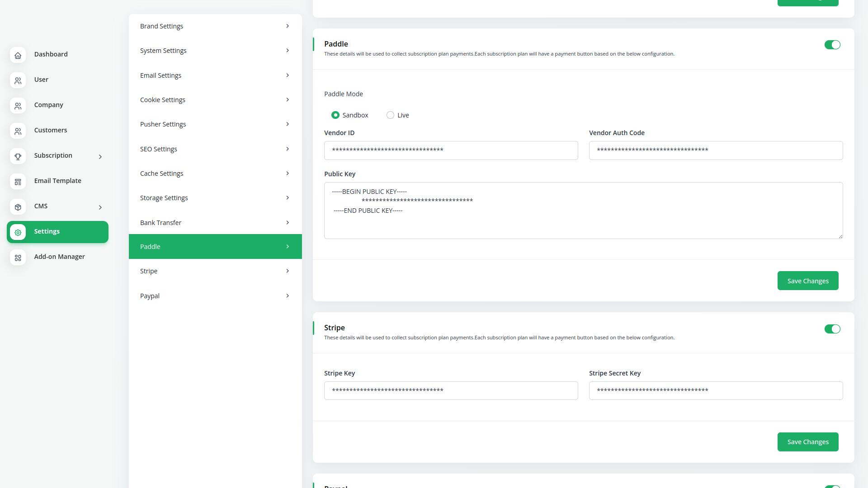
Task: Click the User people icon
Action: pos(18,80)
